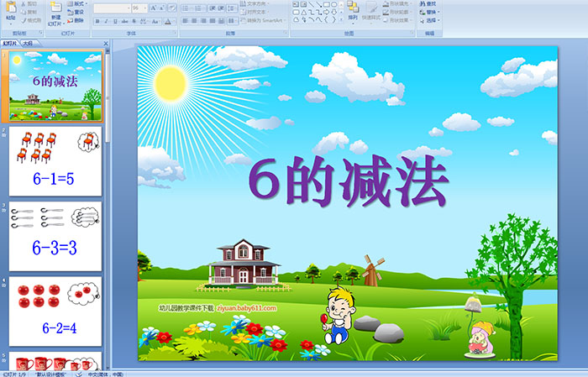Click the Numbering list icon
Image resolution: width=588 pixels, height=377 pixels.
pyautogui.click(x=199, y=8)
